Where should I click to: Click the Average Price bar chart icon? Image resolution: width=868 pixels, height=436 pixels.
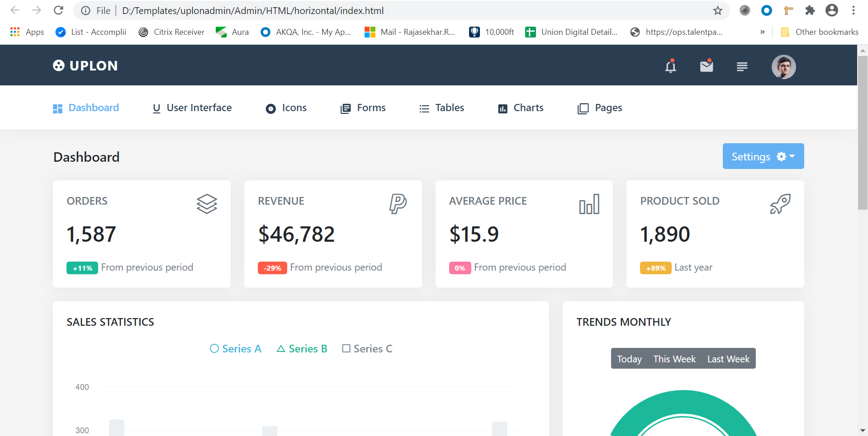[589, 204]
